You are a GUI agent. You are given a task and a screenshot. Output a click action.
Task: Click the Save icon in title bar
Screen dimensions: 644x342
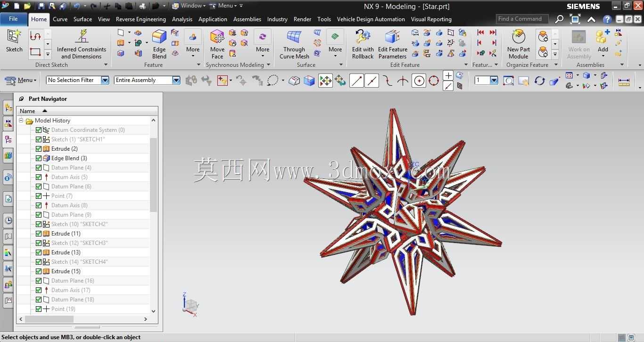[x=41, y=6]
